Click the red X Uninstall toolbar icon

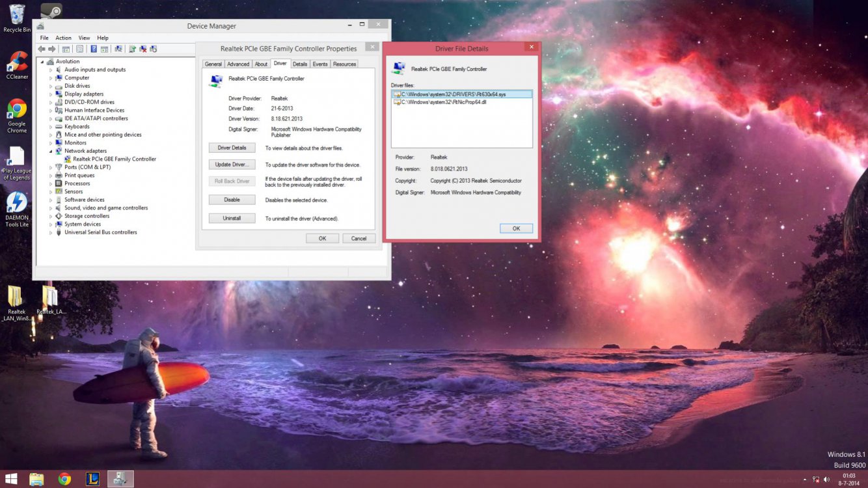click(143, 49)
